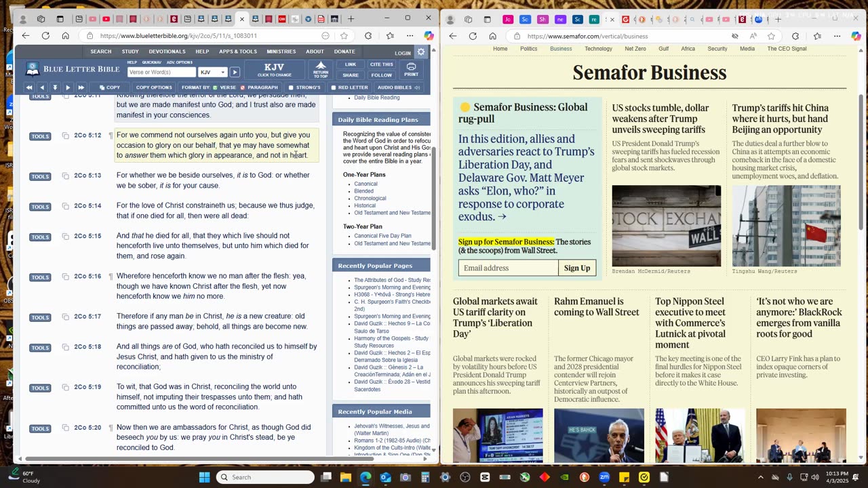Open Net Zero section on Semafor
This screenshot has width=868, height=488.
(x=635, y=49)
